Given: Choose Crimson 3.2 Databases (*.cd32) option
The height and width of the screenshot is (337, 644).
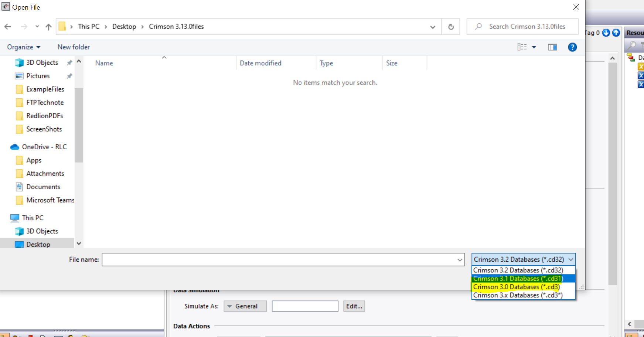Looking at the screenshot, I should click(x=524, y=270).
